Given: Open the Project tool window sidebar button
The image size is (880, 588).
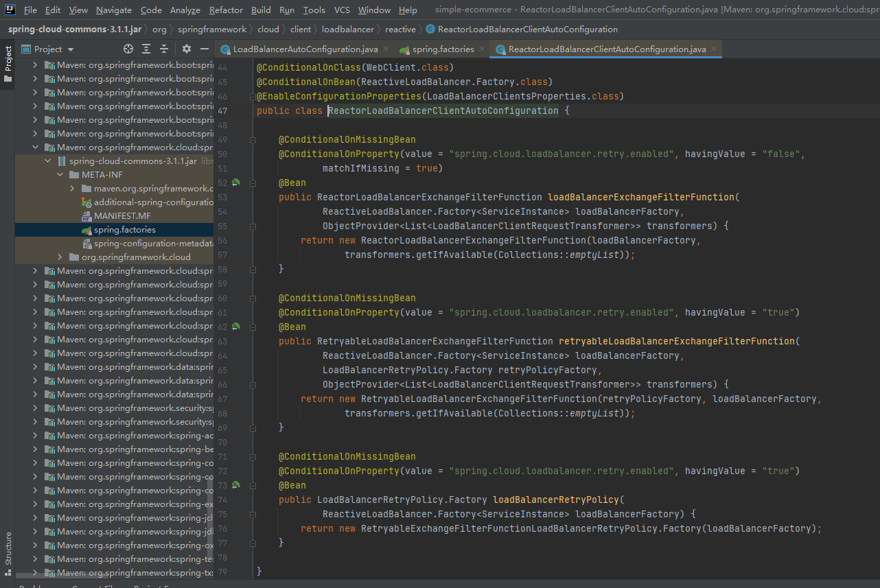Looking at the screenshot, I should pos(8,64).
